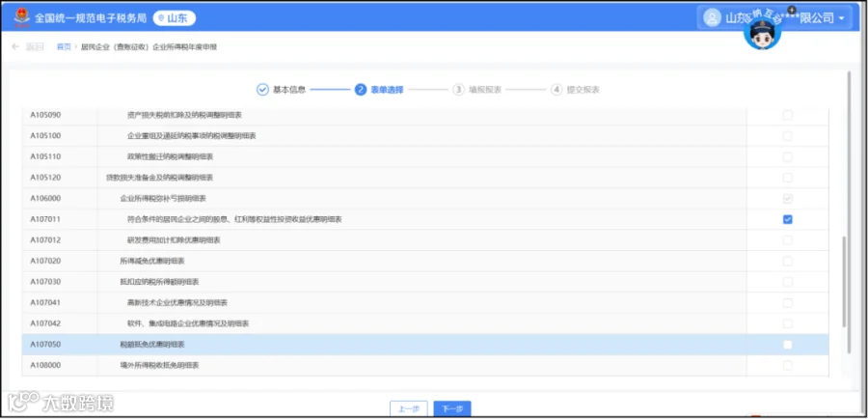
Task: Click the 下一步 button
Action: (452, 409)
